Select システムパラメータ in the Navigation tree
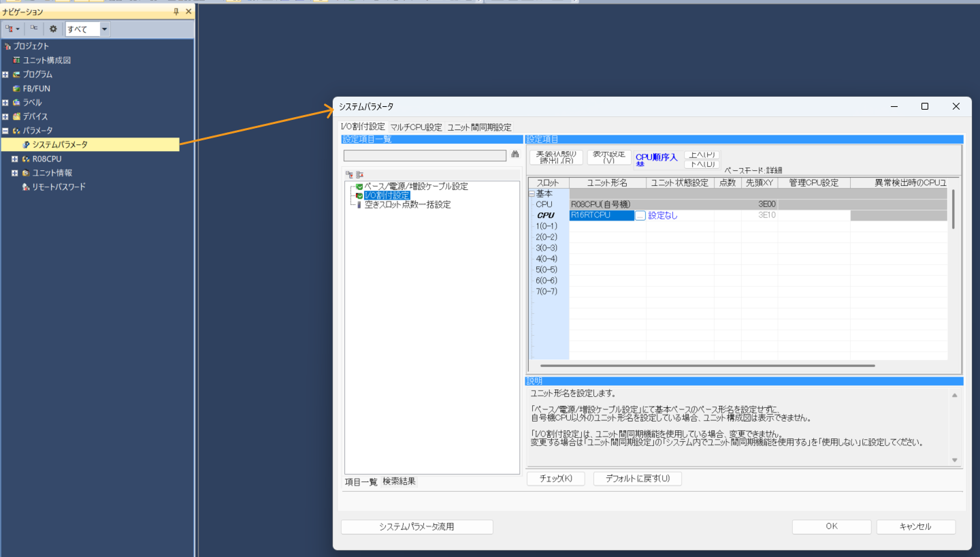The image size is (980, 557). pyautogui.click(x=60, y=144)
